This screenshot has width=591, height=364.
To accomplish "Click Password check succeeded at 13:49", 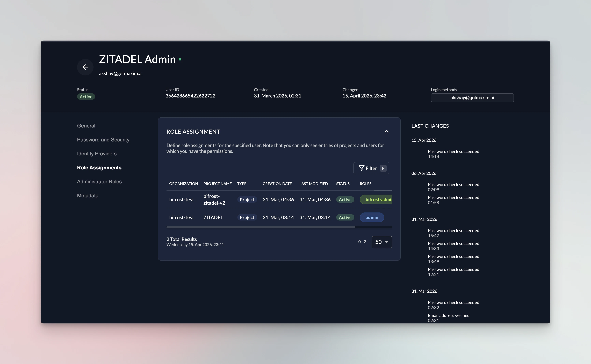I will tap(453, 259).
